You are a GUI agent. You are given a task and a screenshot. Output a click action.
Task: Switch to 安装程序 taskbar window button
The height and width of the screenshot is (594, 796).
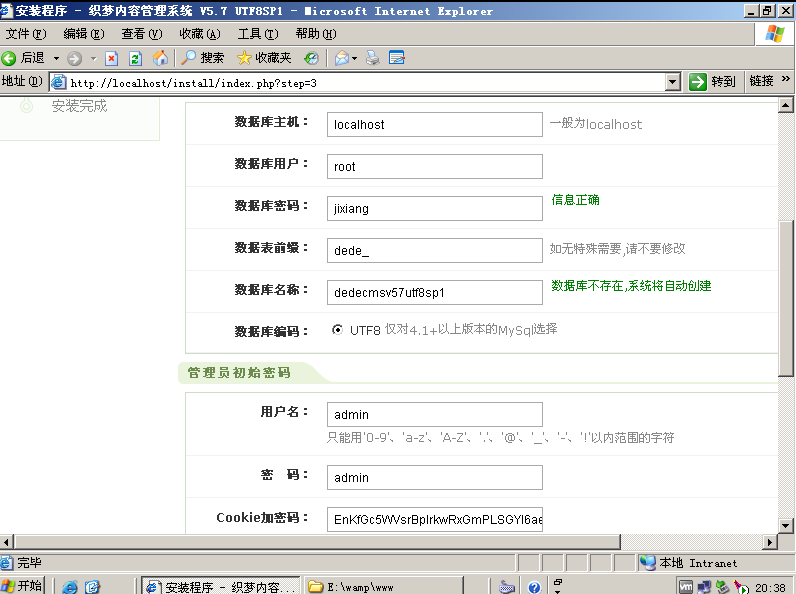pos(221,586)
